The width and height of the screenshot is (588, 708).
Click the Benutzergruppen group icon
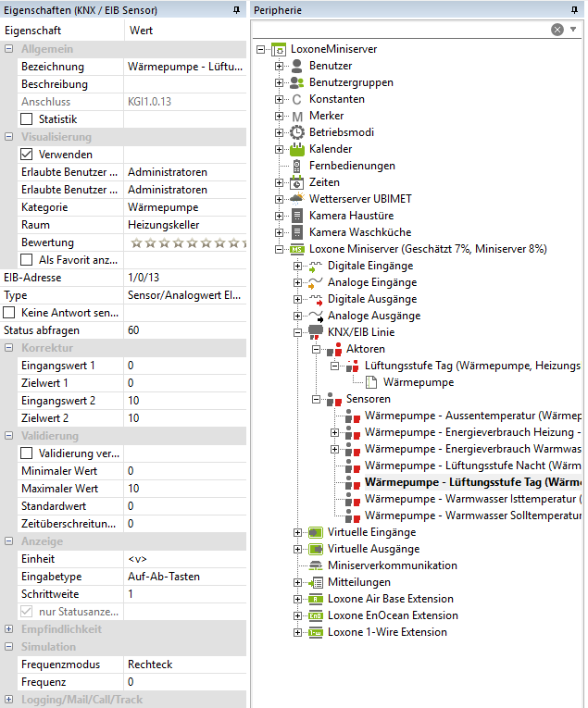(x=296, y=82)
